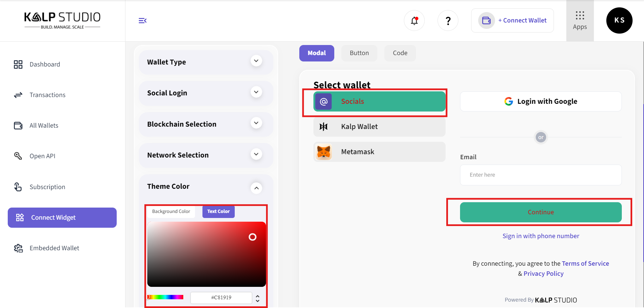Click the rainbow hue slider

165,297
